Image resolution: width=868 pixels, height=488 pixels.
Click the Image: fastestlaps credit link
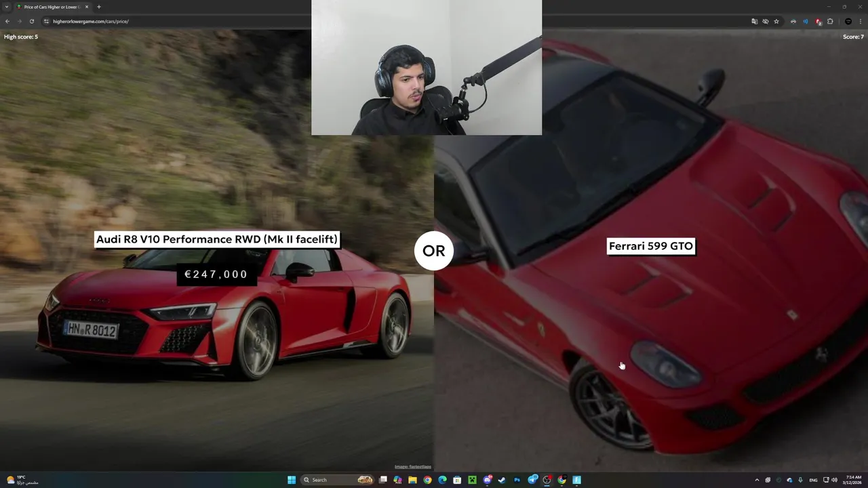413,466
